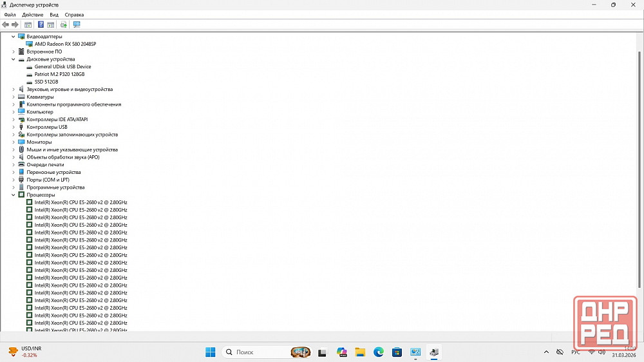Click the blue Help toolbar icon
The width and height of the screenshot is (644, 362).
click(41, 24)
